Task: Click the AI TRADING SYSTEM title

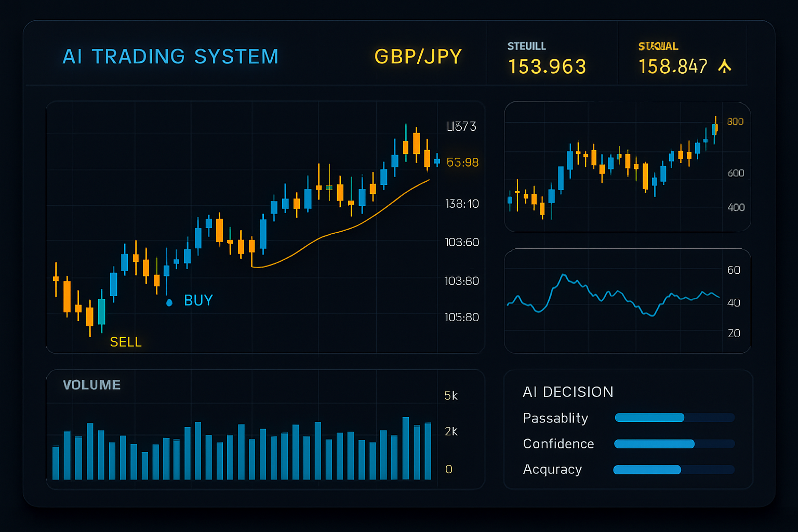Action: click(x=170, y=57)
